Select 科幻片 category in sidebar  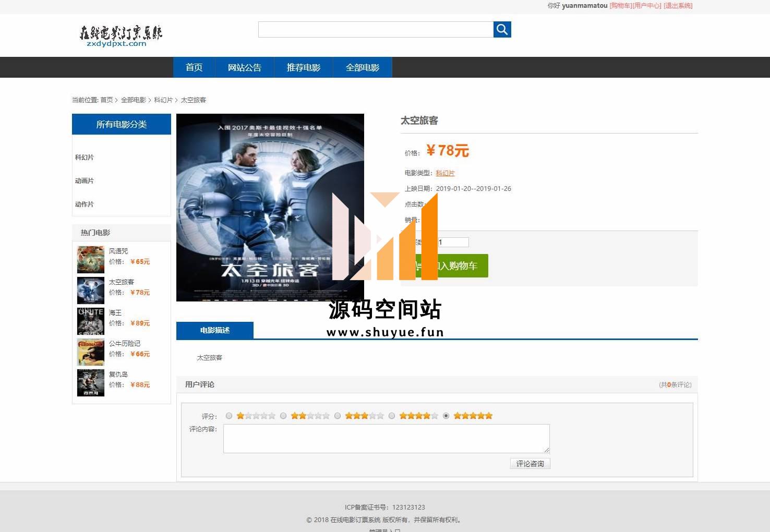coord(85,158)
